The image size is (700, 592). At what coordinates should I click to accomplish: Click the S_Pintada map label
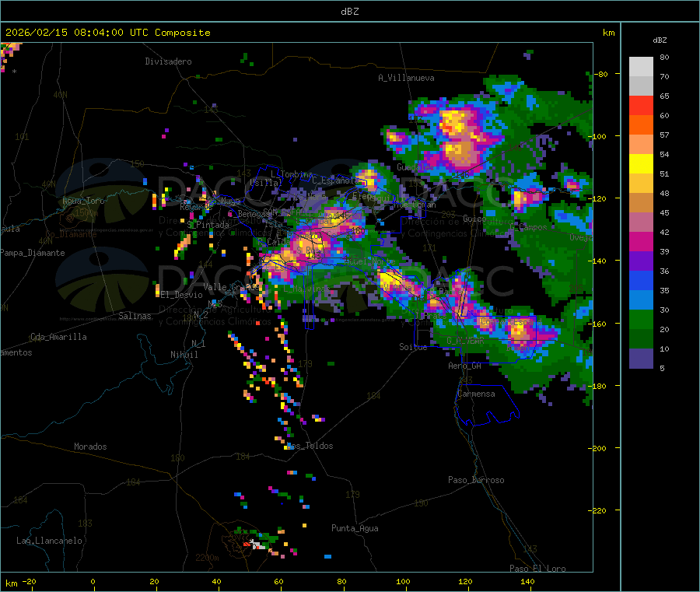point(208,225)
